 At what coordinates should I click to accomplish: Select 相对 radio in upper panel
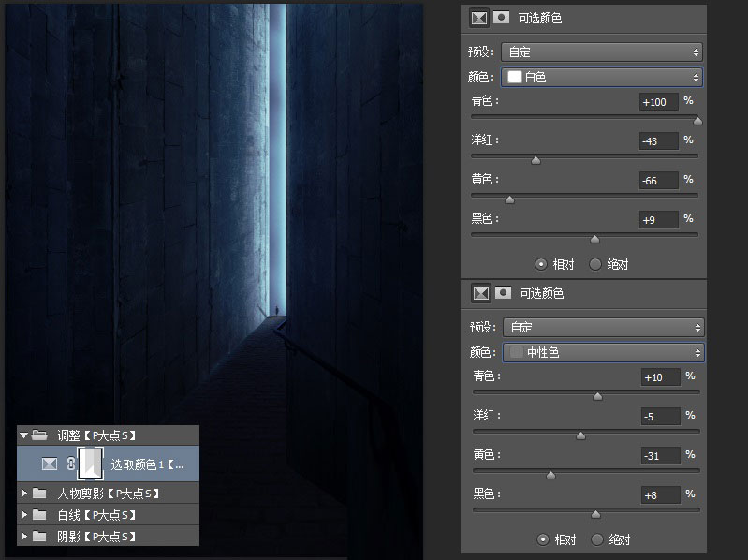pyautogui.click(x=541, y=264)
